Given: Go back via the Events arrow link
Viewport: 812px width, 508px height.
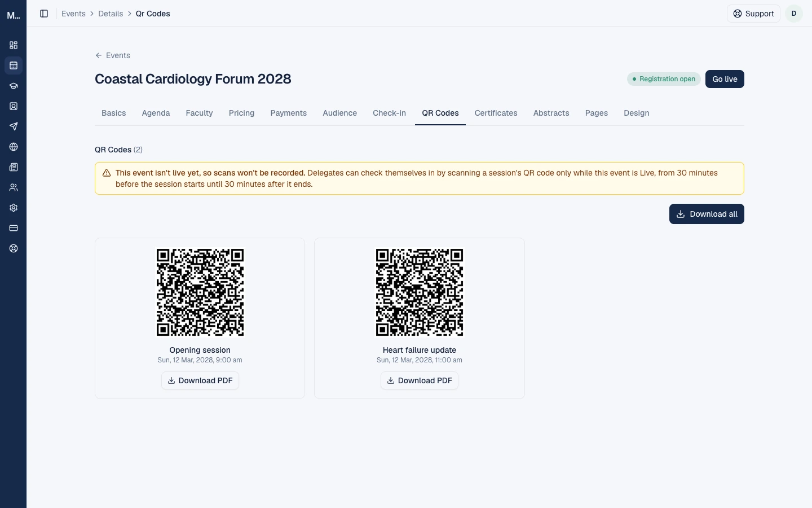Looking at the screenshot, I should pyautogui.click(x=113, y=55).
